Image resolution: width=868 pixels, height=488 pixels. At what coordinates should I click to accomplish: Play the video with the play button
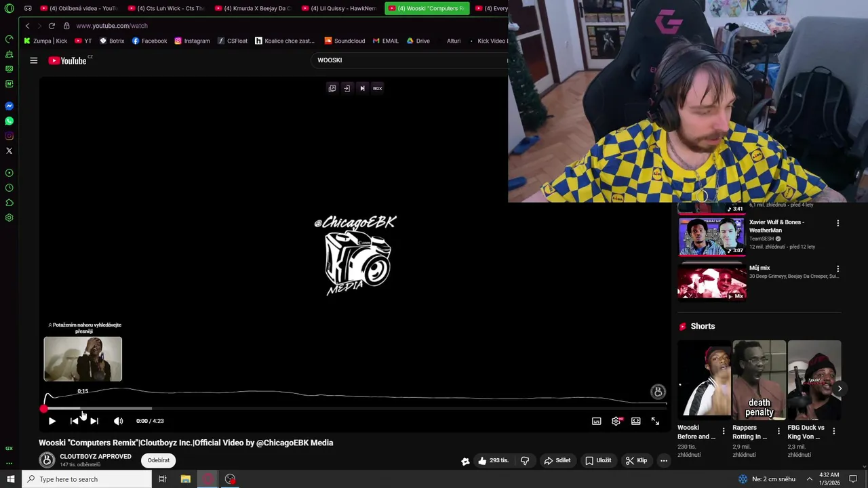pos(52,421)
